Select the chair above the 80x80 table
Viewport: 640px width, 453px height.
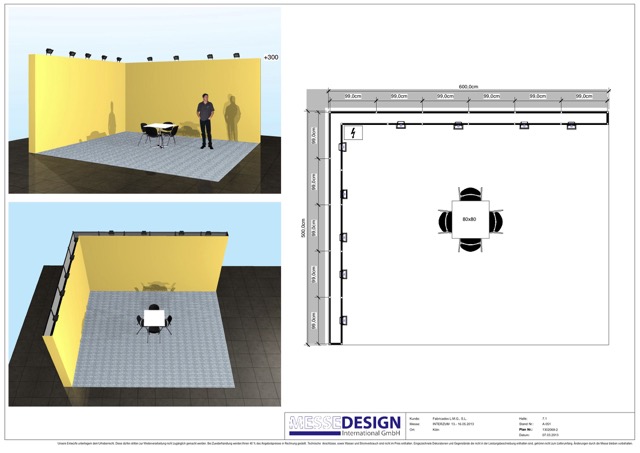pos(469,194)
